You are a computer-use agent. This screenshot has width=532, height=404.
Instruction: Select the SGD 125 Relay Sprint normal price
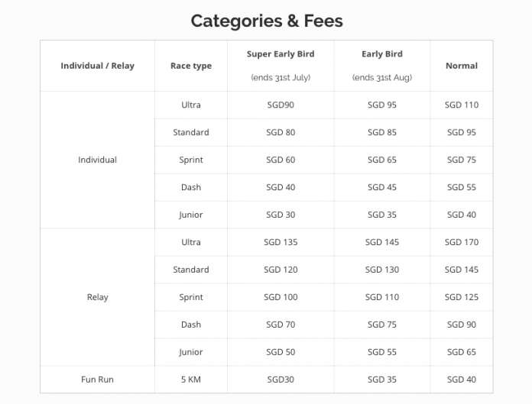461,297
